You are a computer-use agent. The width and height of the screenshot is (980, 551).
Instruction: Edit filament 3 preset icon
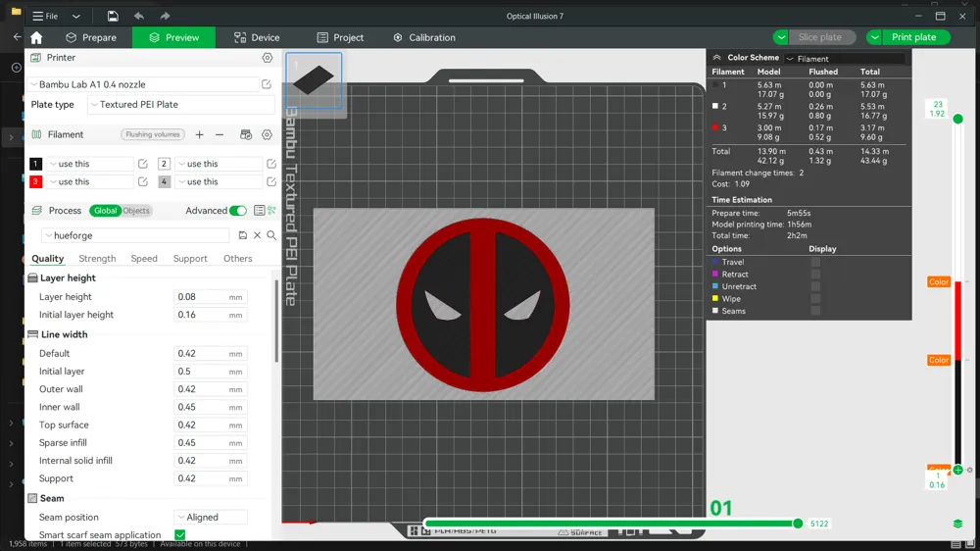(x=142, y=182)
